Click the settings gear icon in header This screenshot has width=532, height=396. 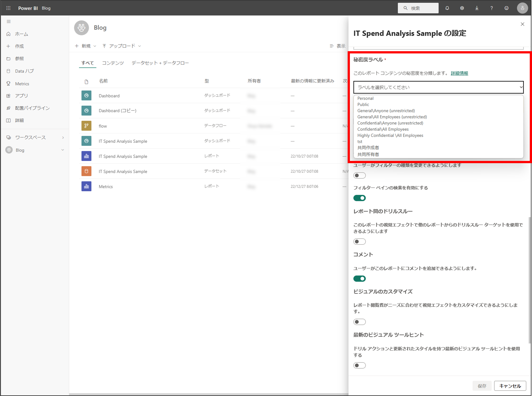click(x=462, y=8)
